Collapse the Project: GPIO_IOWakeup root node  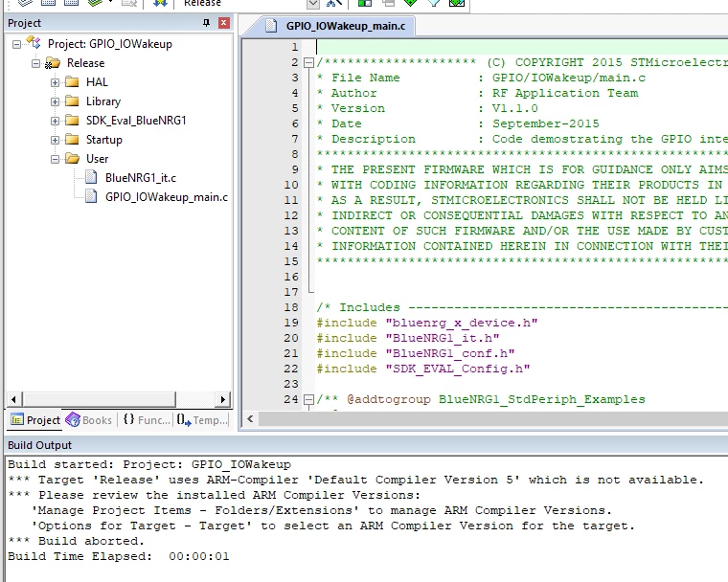(16, 44)
